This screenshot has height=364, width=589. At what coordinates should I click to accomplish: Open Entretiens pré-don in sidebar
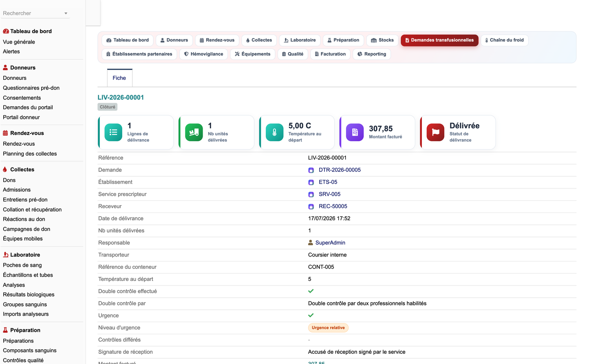click(25, 200)
